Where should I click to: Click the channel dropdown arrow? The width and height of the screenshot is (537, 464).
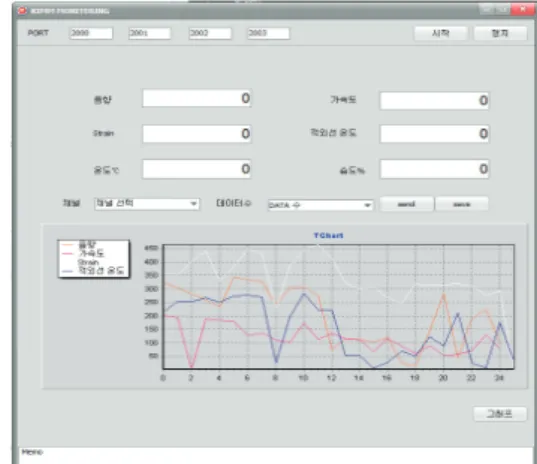click(x=193, y=204)
